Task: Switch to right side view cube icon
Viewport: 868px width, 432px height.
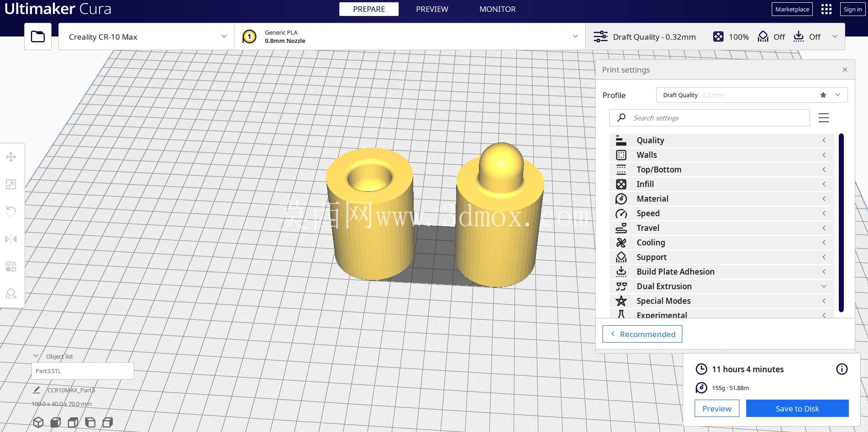Action: point(108,422)
